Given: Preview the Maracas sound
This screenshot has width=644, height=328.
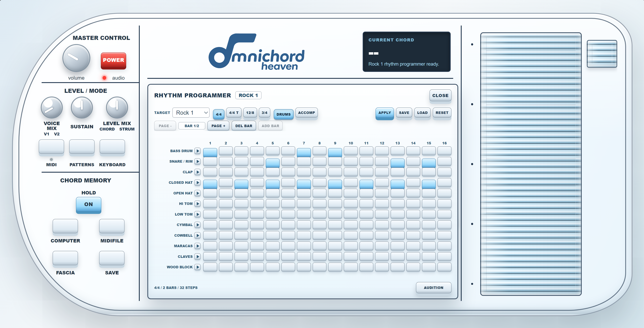Looking at the screenshot, I should point(198,246).
